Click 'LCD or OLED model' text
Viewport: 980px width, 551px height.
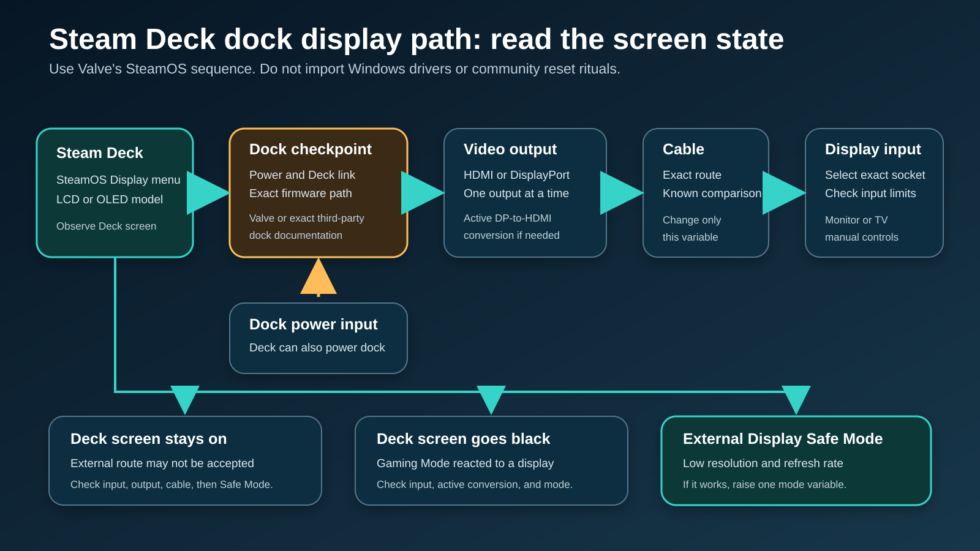(x=110, y=200)
